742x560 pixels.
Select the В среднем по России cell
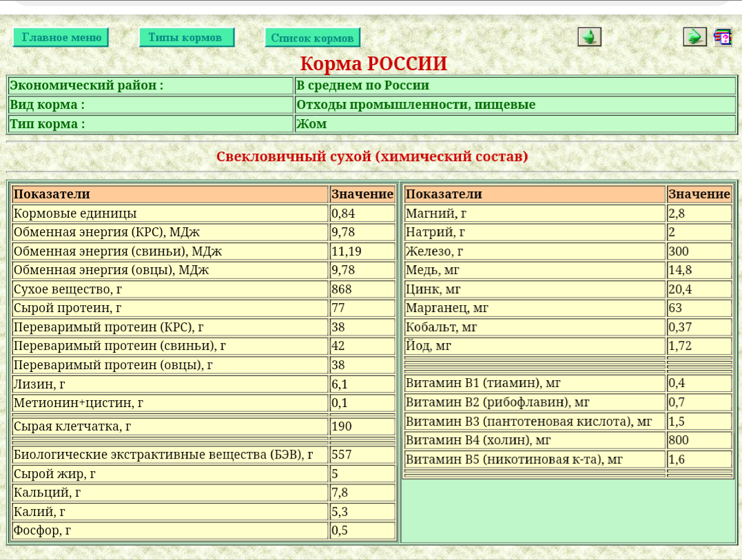pos(515,85)
